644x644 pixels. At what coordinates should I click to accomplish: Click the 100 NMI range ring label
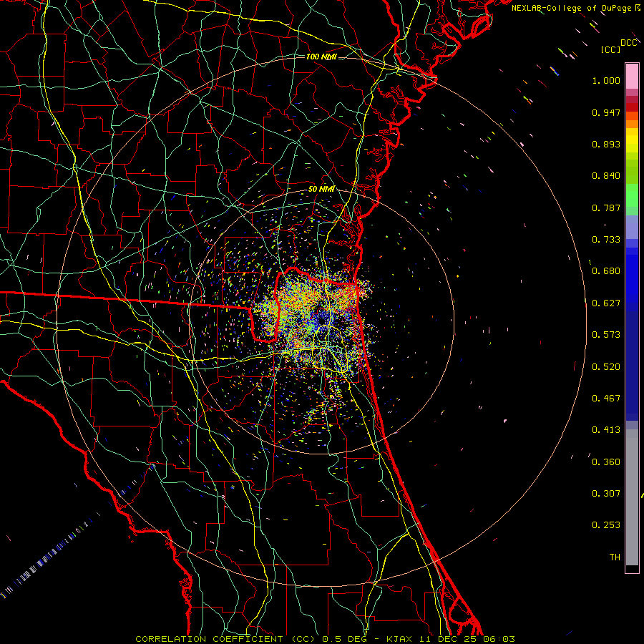(321, 57)
